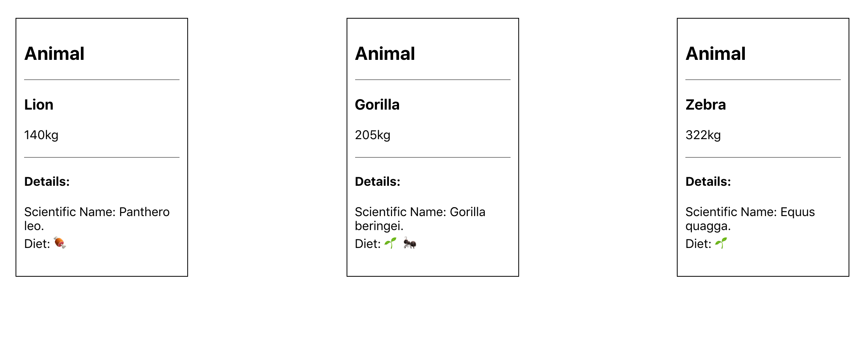Click the 205kg weight text
The width and height of the screenshot is (868, 356).
(373, 135)
